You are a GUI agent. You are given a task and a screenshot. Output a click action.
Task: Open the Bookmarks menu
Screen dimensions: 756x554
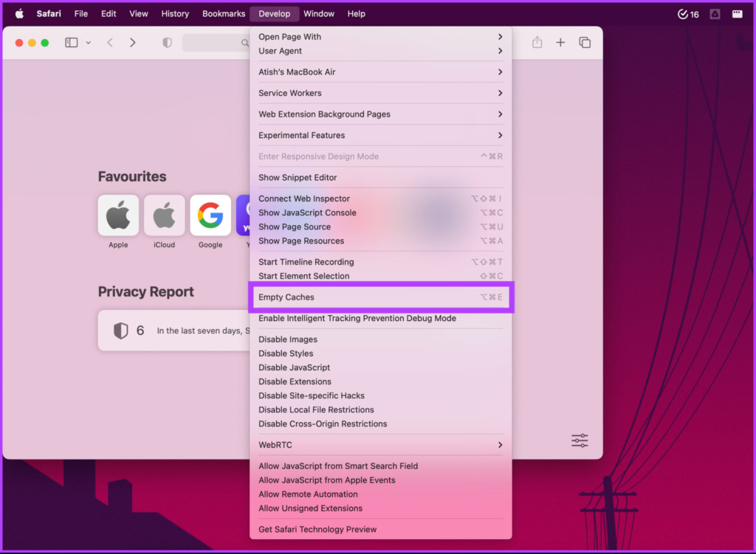pyautogui.click(x=224, y=13)
